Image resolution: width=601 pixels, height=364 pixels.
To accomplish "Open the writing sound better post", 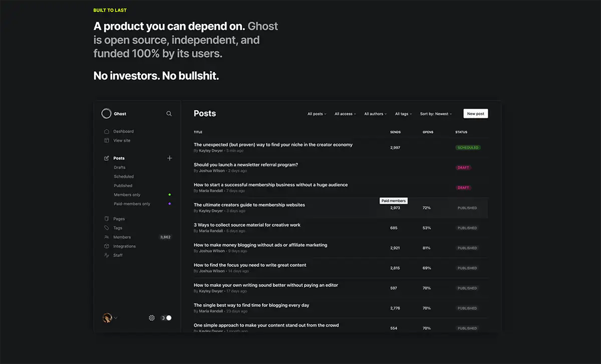I will [x=266, y=285].
